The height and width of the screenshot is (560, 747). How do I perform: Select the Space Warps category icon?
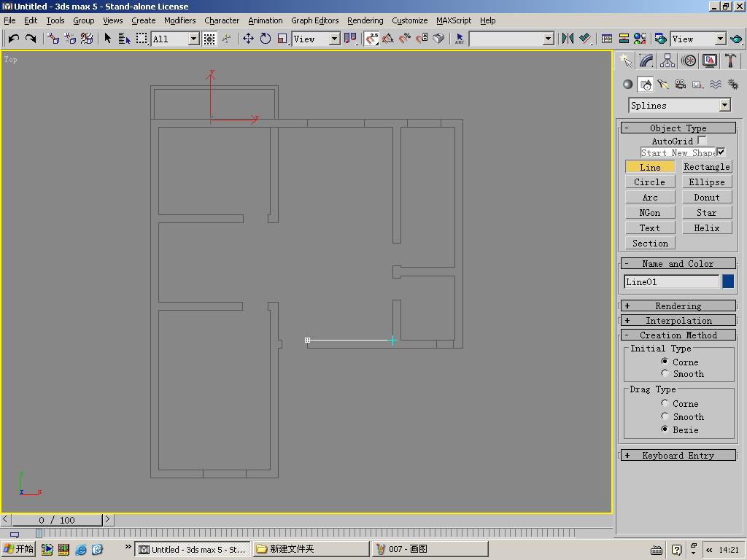pyautogui.click(x=715, y=85)
